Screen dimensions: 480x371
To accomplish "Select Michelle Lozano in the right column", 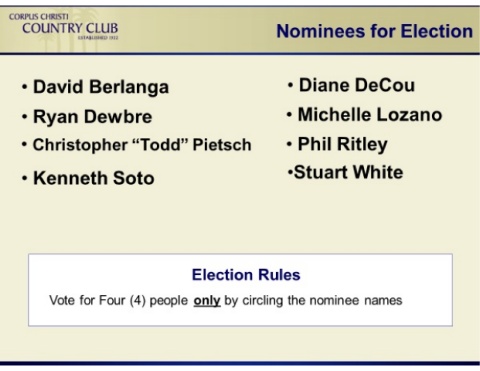I will coord(370,115).
